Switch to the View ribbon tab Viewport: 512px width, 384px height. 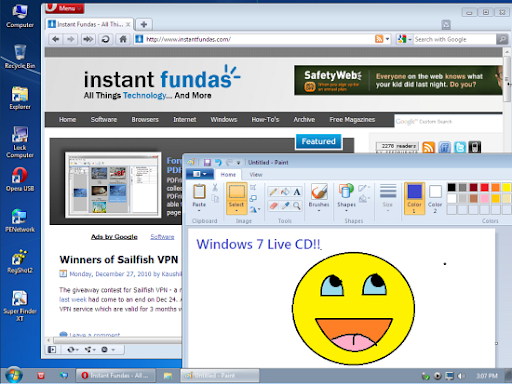click(256, 174)
